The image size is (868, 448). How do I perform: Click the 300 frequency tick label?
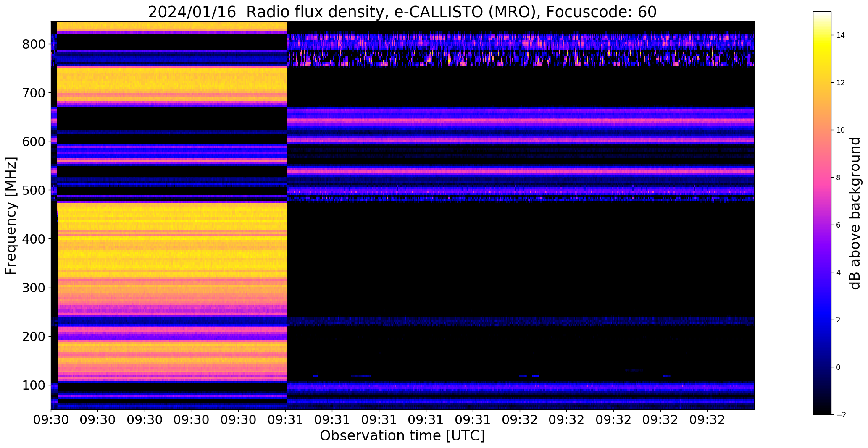[34, 288]
